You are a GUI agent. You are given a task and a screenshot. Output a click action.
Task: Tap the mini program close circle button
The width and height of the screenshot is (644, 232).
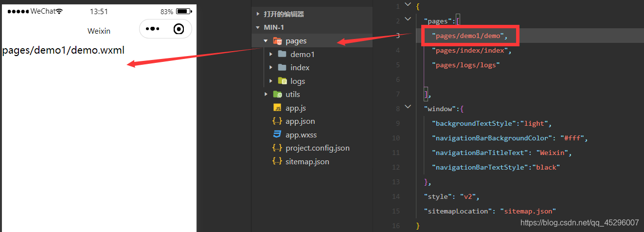point(179,29)
